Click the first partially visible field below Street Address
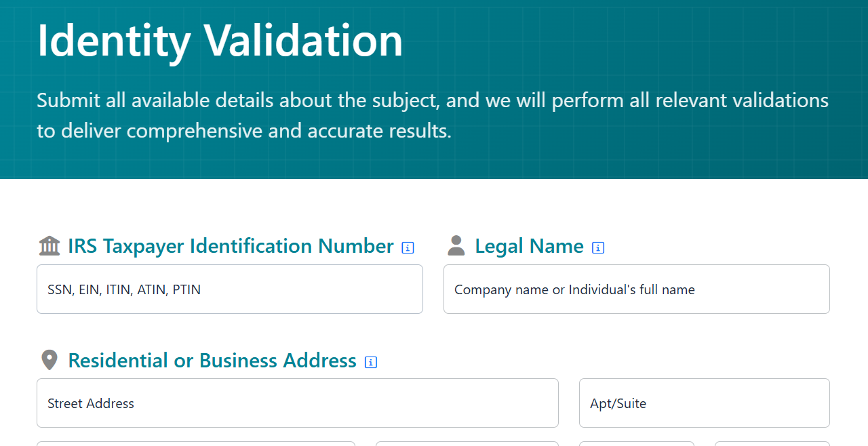868x446 pixels. (x=196, y=443)
